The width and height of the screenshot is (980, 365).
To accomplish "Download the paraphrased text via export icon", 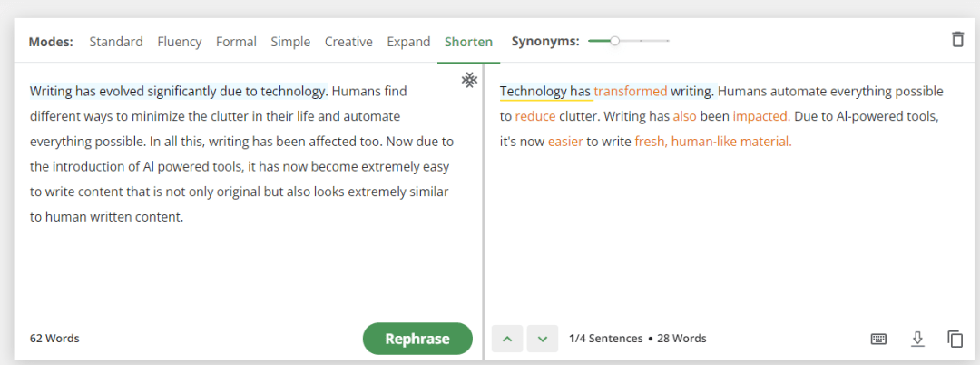I will click(916, 339).
